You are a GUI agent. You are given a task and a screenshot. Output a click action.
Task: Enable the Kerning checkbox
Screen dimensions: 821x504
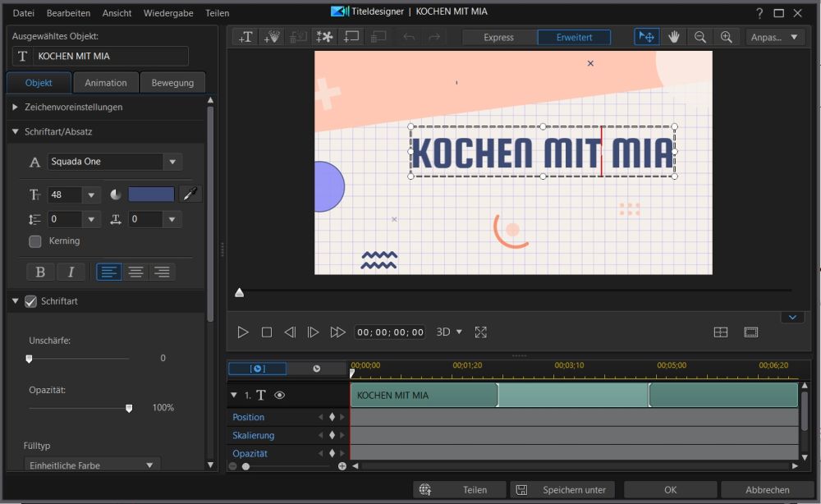(x=35, y=241)
